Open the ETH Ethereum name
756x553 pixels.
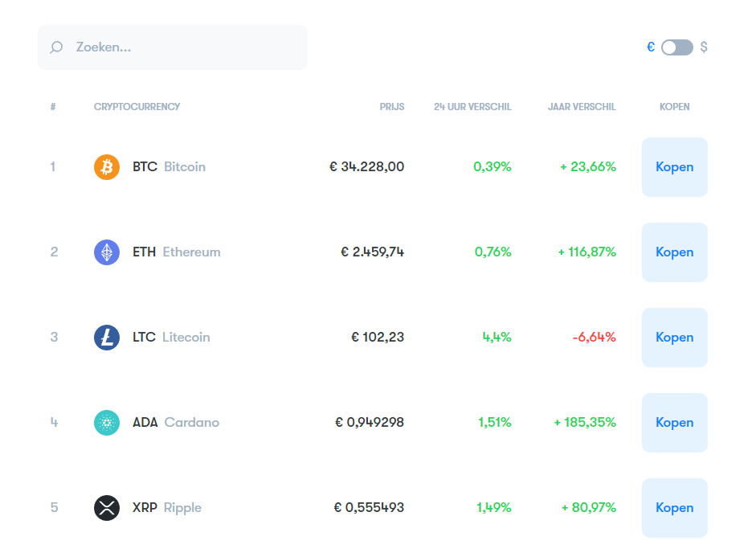[x=177, y=252]
